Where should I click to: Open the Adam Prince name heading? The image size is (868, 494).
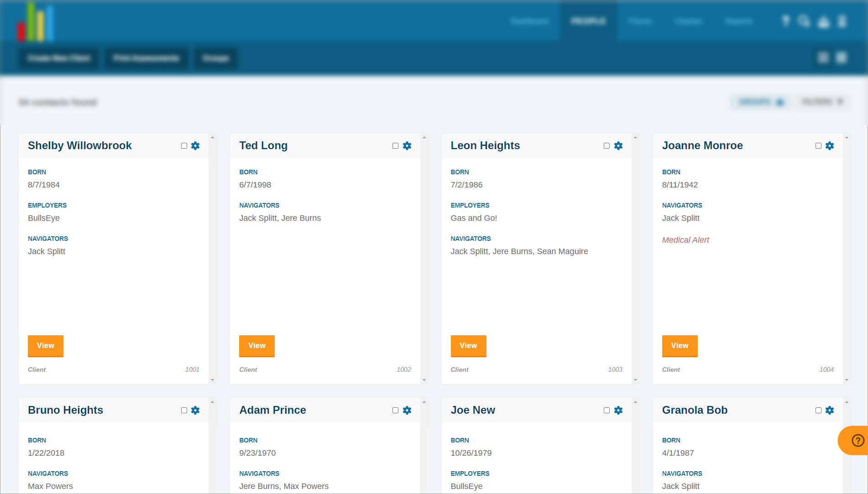272,410
